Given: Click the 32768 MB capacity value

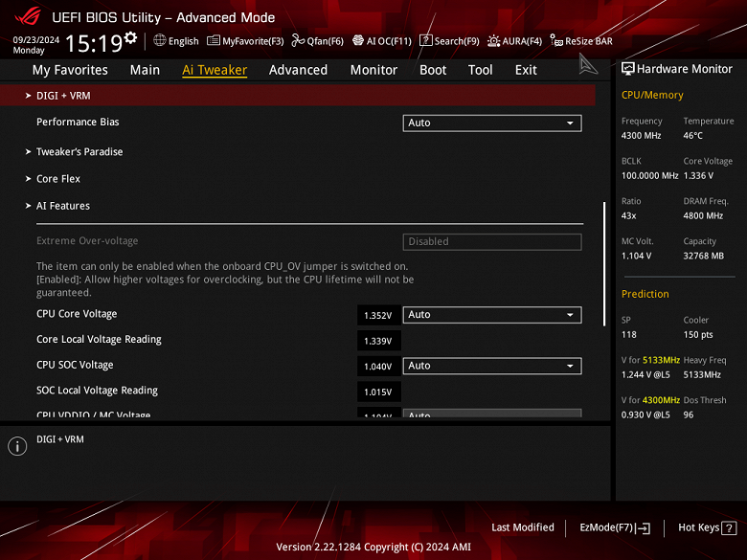Looking at the screenshot, I should (x=704, y=256).
